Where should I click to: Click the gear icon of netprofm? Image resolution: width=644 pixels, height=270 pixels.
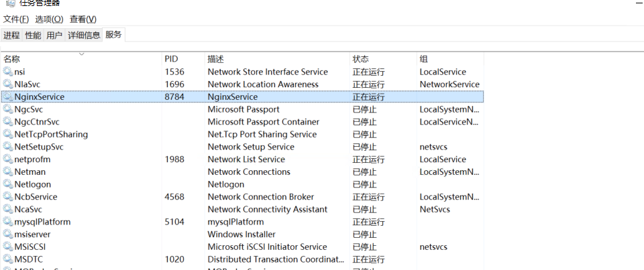(8, 159)
